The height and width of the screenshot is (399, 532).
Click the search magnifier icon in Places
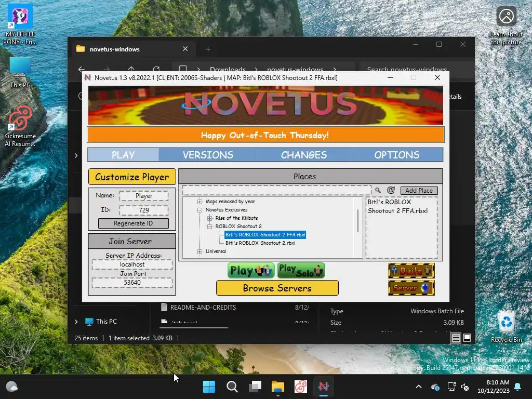pyautogui.click(x=378, y=190)
